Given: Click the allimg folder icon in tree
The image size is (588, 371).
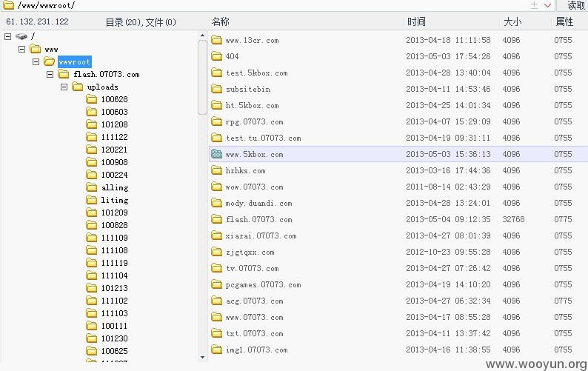Looking at the screenshot, I should 92,187.
